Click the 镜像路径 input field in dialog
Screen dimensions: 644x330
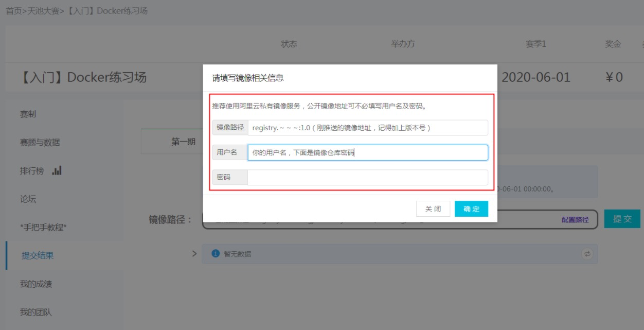[367, 128]
